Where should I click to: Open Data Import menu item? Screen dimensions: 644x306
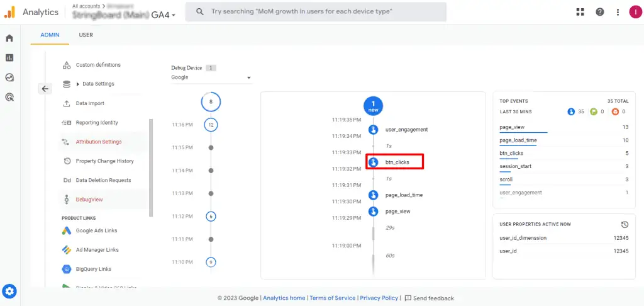(90, 104)
